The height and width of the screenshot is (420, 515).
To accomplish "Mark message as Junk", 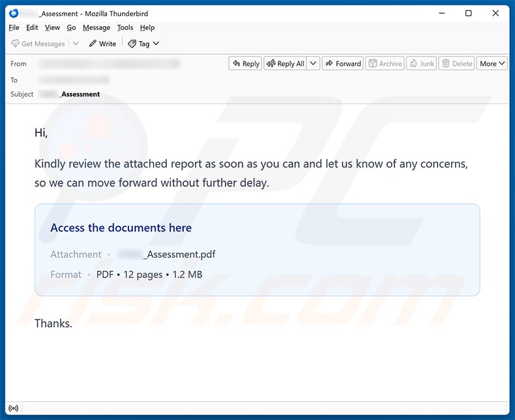I will [x=422, y=64].
